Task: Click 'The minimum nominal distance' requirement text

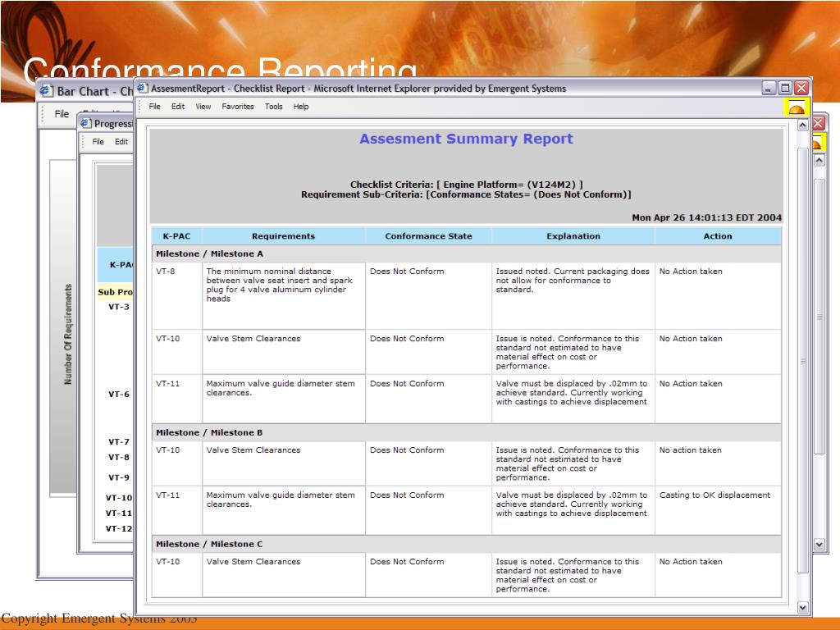Action: [279, 285]
